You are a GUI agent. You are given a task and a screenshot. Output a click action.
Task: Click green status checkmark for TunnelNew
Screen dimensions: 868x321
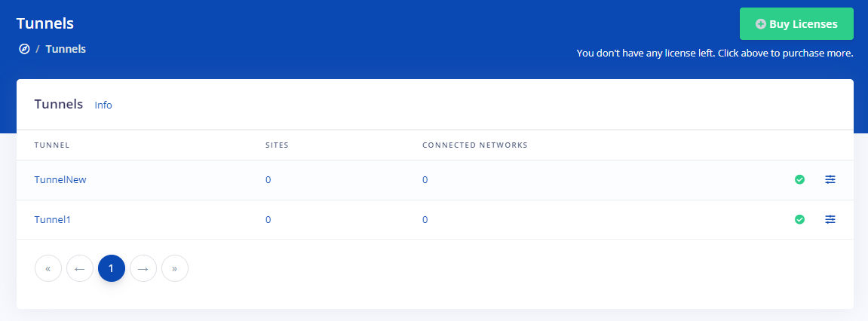tap(799, 179)
